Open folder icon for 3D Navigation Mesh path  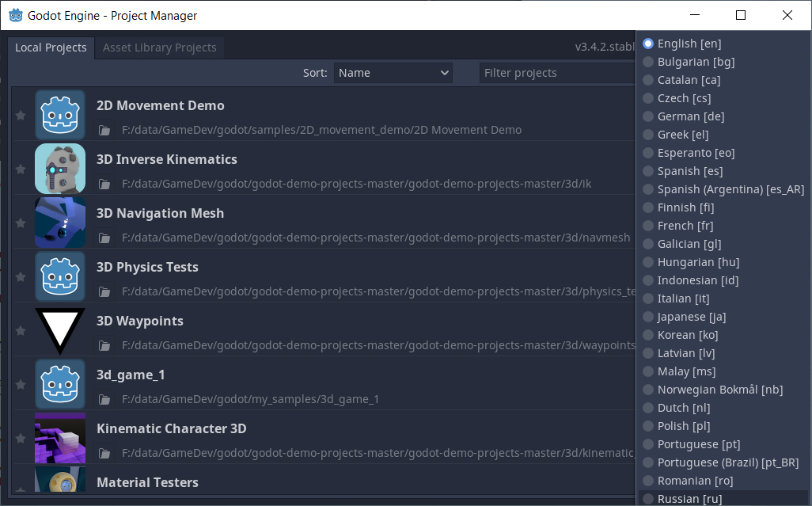(x=104, y=238)
